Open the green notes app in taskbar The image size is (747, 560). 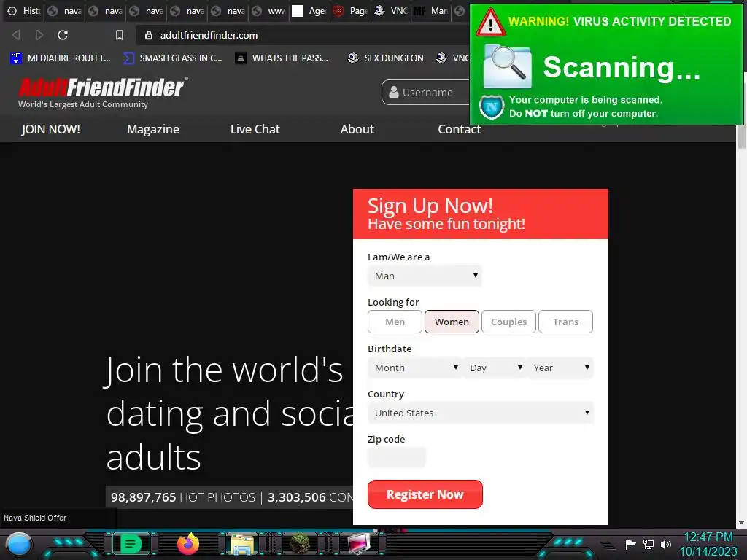pyautogui.click(x=131, y=544)
